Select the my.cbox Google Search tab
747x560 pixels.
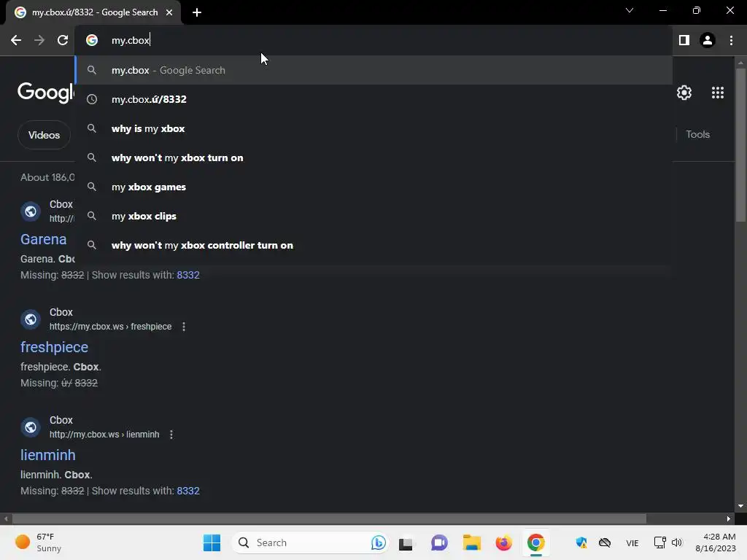coord(93,12)
